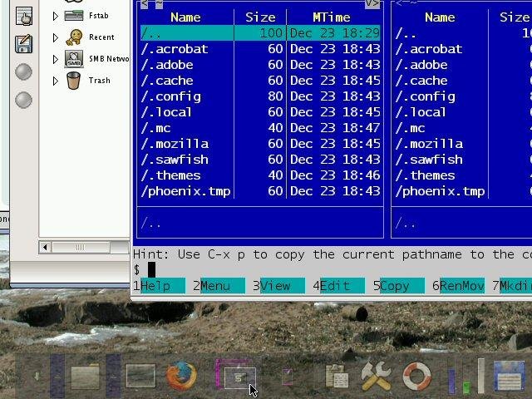Select the Trash bin icon

tap(73, 81)
